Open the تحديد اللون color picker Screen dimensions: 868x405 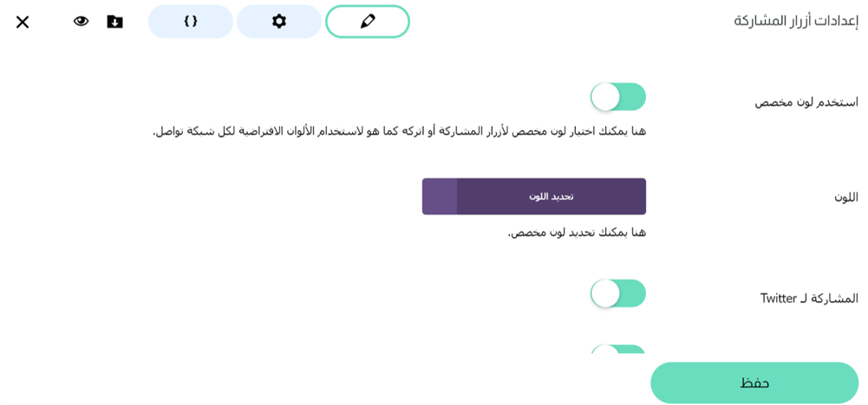[x=551, y=196]
